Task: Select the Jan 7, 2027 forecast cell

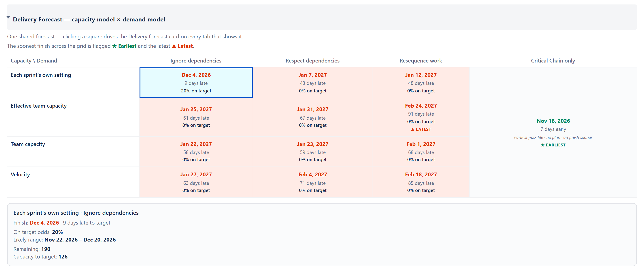Action: point(313,83)
